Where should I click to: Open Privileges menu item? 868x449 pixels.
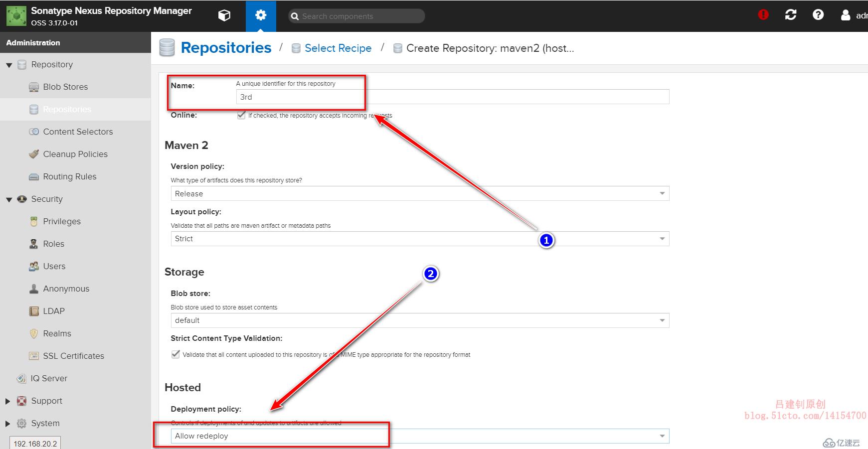pyautogui.click(x=62, y=221)
